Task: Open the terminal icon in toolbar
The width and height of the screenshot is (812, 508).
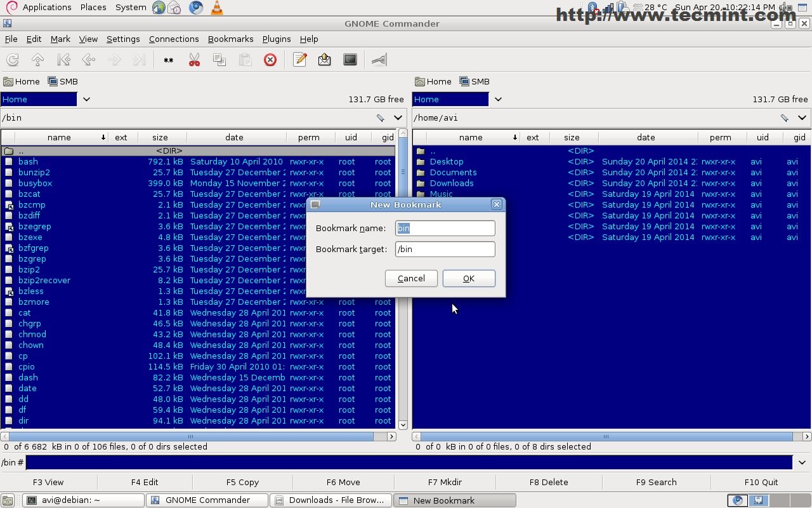Action: coord(350,60)
